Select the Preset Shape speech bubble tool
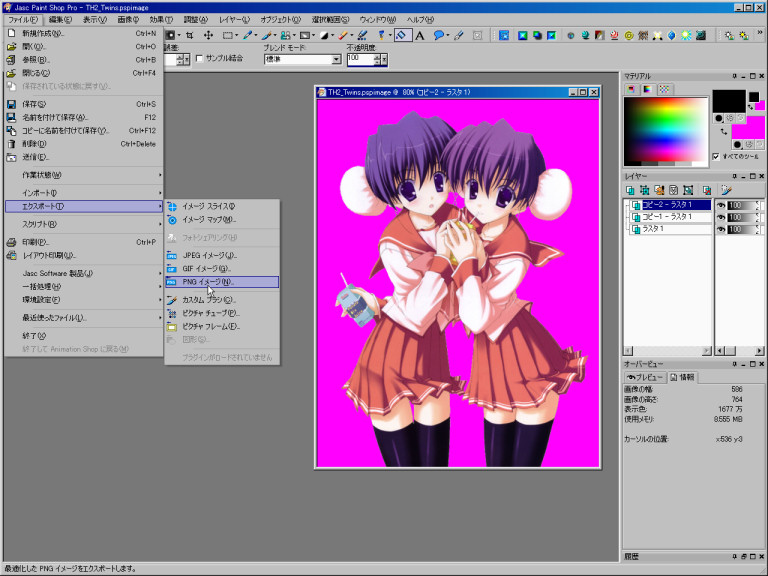Image resolution: width=768 pixels, height=576 pixels. point(438,35)
